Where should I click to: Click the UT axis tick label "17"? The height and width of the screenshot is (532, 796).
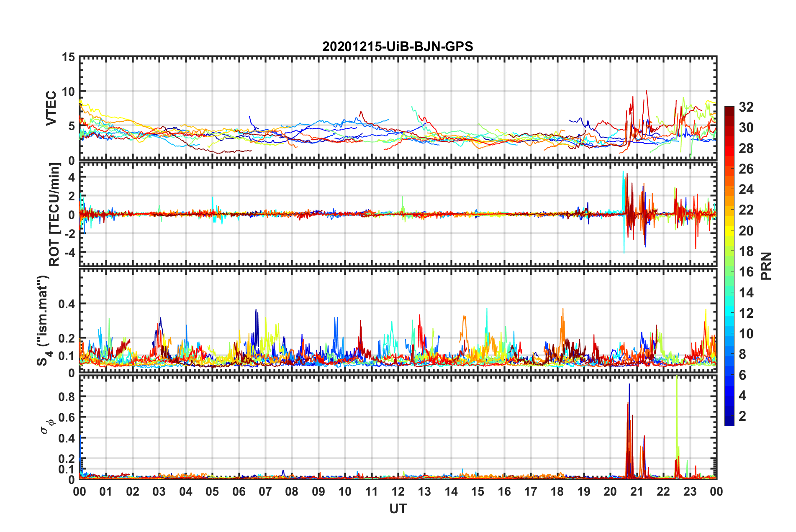pyautogui.click(x=531, y=491)
